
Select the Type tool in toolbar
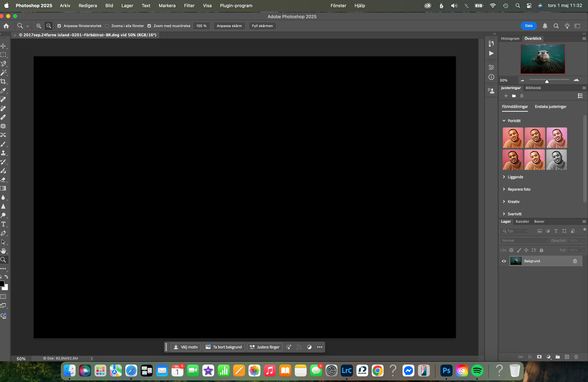click(x=3, y=224)
